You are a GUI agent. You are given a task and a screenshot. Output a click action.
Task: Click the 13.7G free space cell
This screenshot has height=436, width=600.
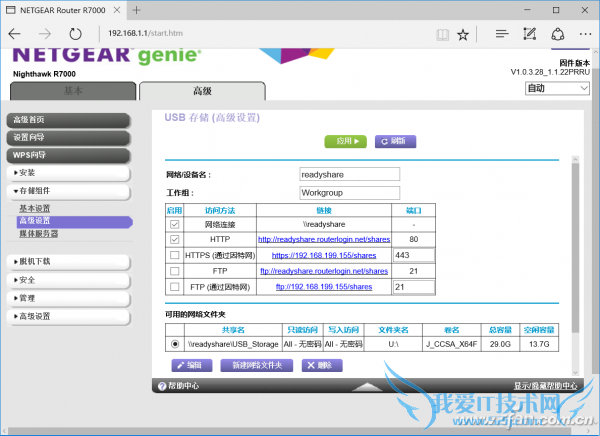539,344
